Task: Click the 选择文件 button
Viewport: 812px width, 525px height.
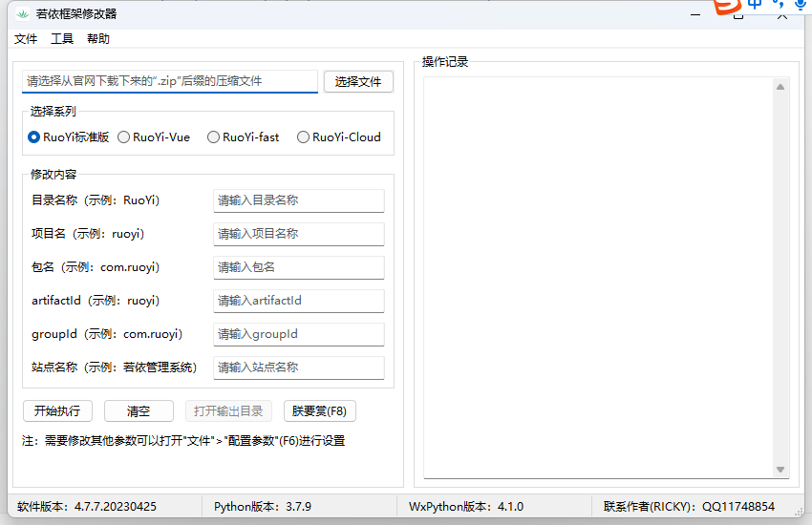Action: point(358,82)
